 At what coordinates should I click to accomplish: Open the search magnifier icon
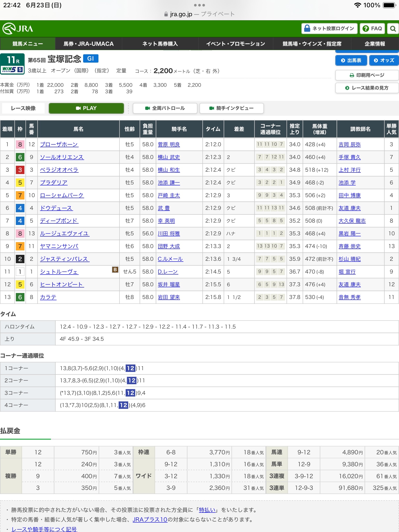[x=393, y=29]
